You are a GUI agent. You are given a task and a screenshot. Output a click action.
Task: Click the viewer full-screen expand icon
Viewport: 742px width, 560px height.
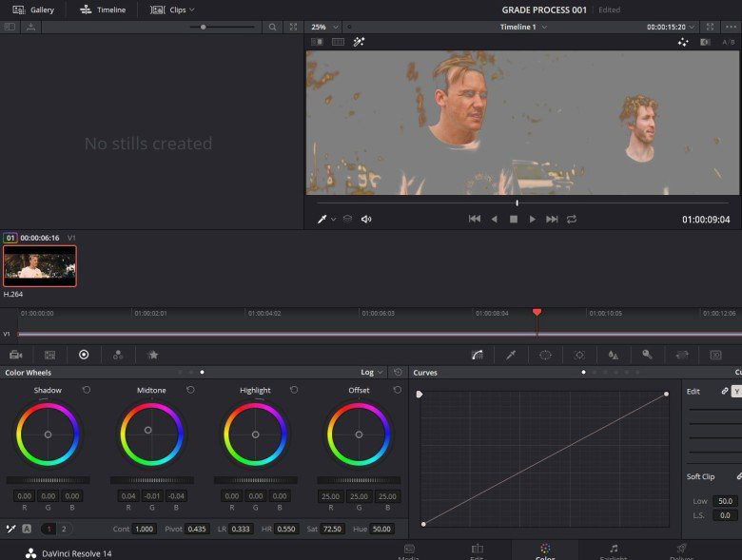coord(710,27)
